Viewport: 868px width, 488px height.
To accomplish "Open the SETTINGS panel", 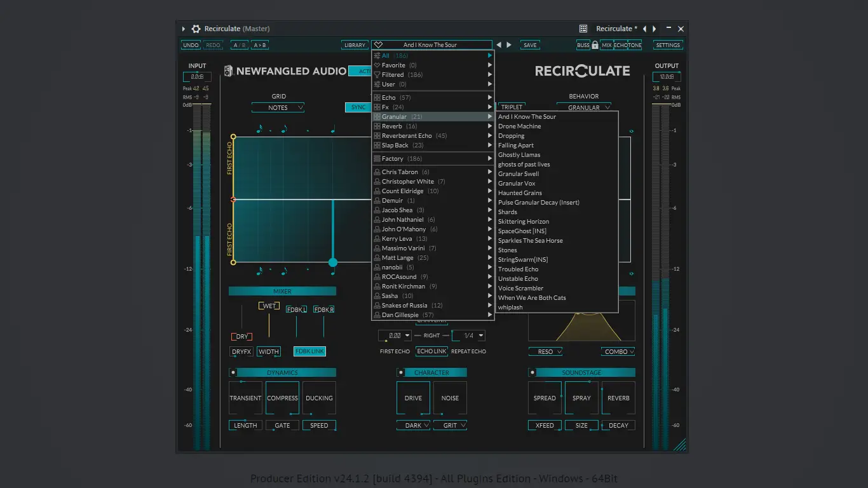I will pos(668,45).
